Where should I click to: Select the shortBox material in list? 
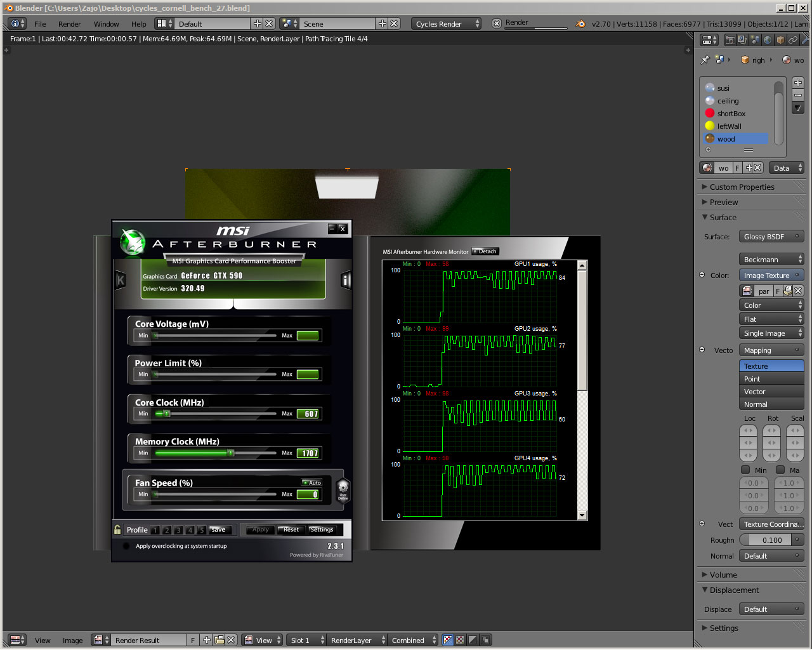click(736, 113)
